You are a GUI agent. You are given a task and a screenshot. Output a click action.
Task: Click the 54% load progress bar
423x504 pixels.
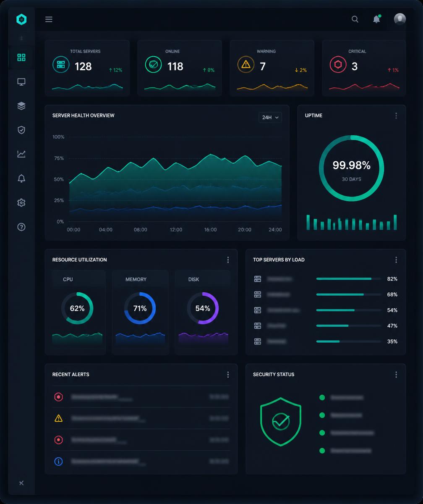[x=348, y=310]
